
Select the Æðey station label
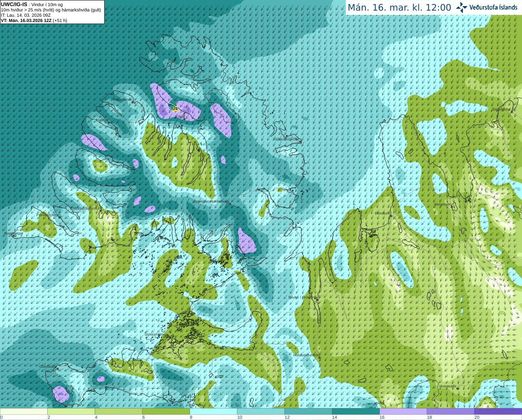179,116
